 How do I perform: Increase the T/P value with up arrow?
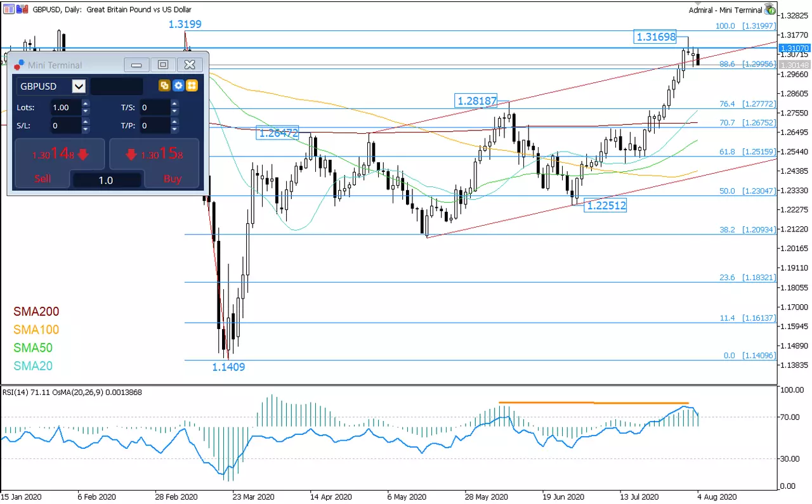click(174, 122)
